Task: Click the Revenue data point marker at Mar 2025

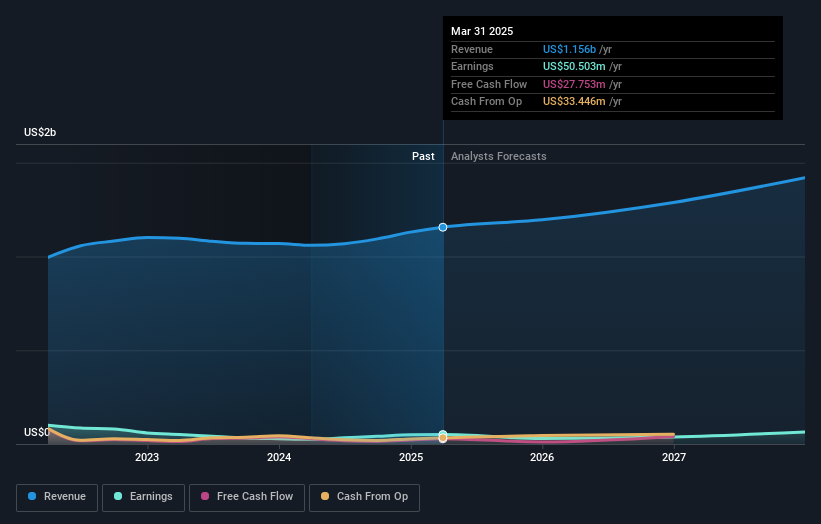Action: point(443,227)
